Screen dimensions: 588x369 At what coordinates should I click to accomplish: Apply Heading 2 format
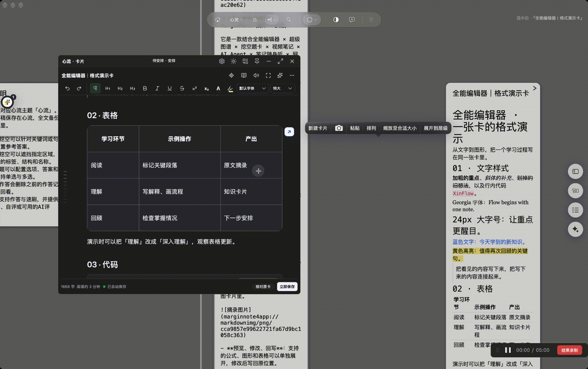click(x=120, y=88)
